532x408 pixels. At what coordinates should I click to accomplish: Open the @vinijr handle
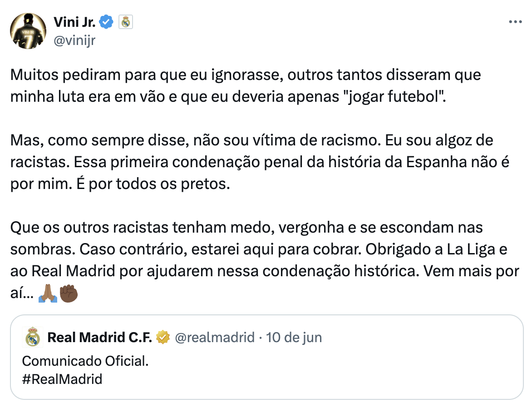click(x=74, y=40)
